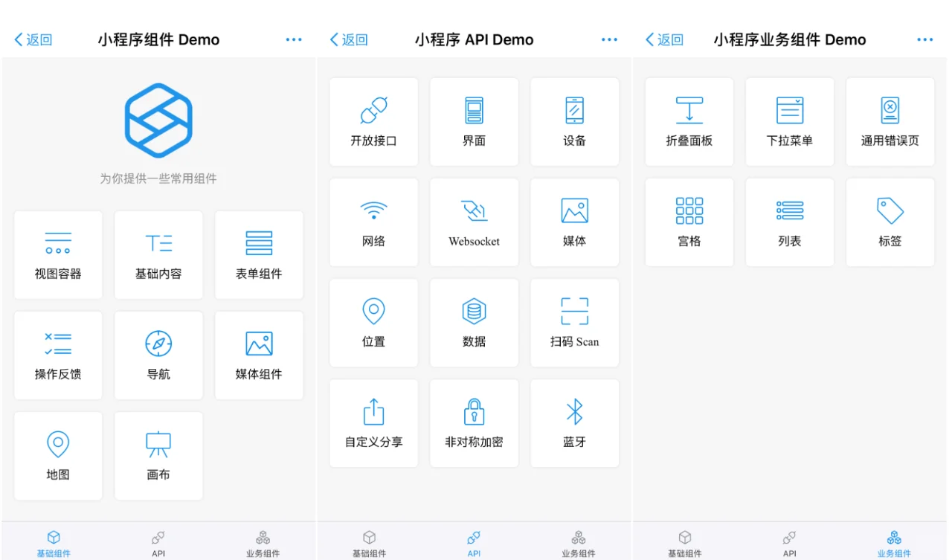This screenshot has width=952, height=560.
Task: Open the 开放接口 API demo
Action: [x=373, y=122]
